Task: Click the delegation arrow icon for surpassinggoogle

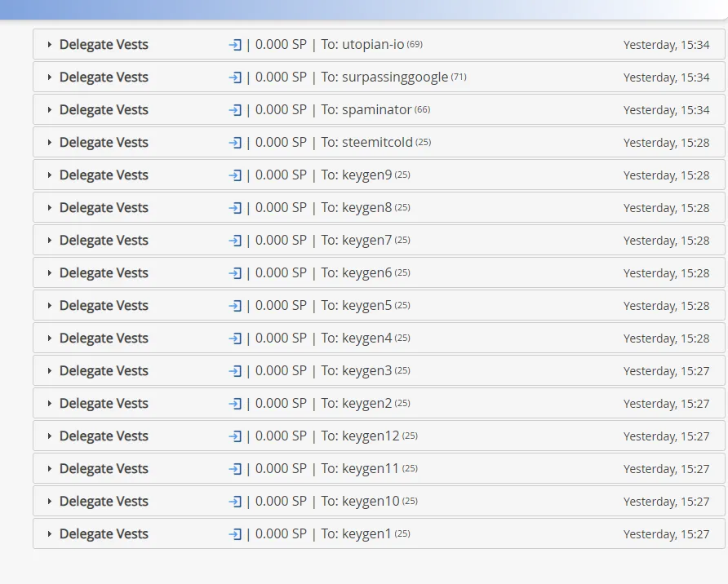Action: [x=235, y=77]
